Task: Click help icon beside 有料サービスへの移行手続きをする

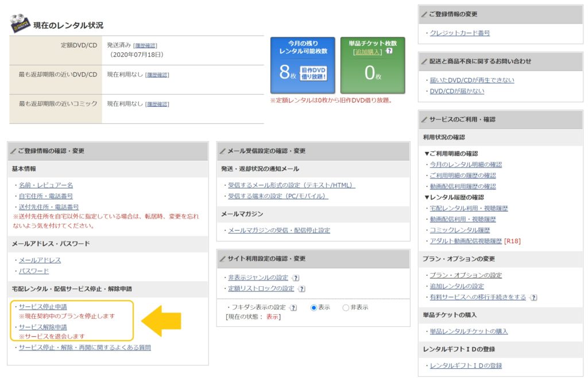Action: (x=533, y=298)
